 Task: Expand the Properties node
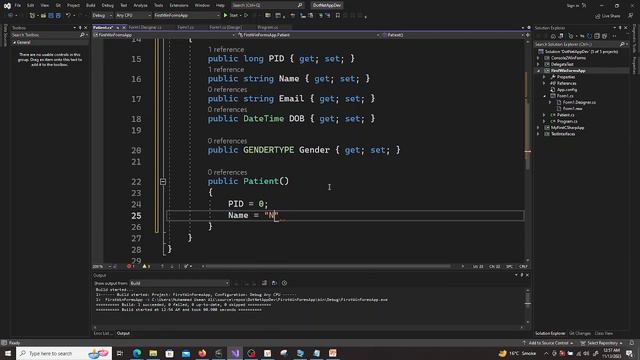pyautogui.click(x=544, y=77)
